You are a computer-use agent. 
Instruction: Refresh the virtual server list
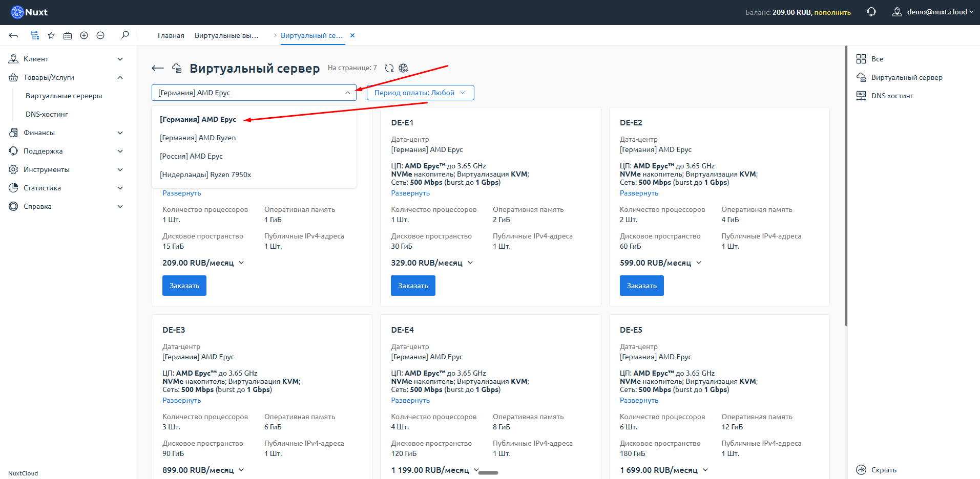coord(389,68)
